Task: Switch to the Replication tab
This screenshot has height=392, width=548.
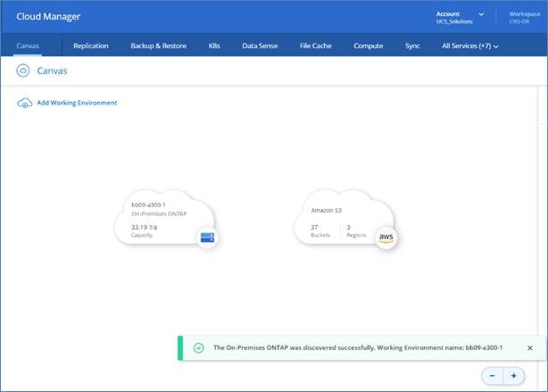Action: (x=91, y=46)
